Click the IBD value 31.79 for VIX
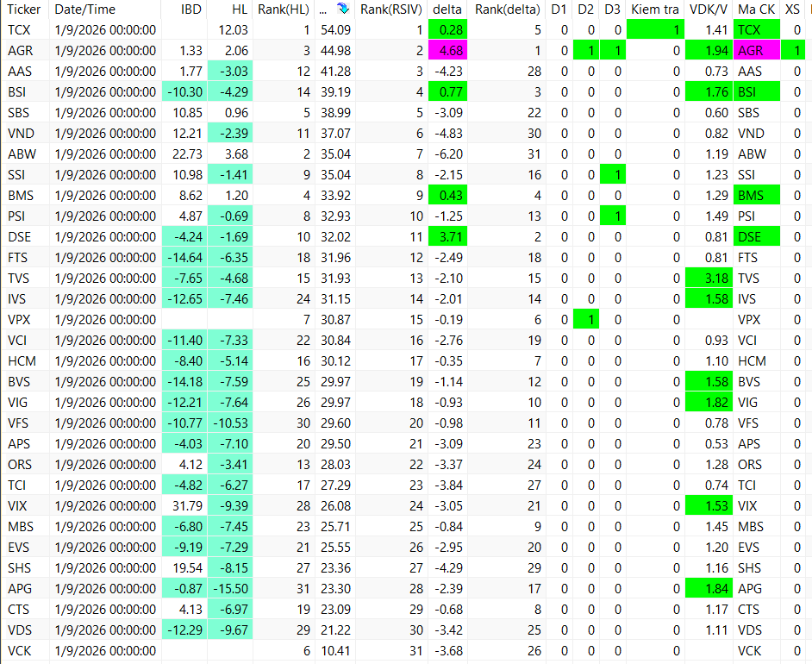Screen dimensions: 812x664 tap(187, 506)
